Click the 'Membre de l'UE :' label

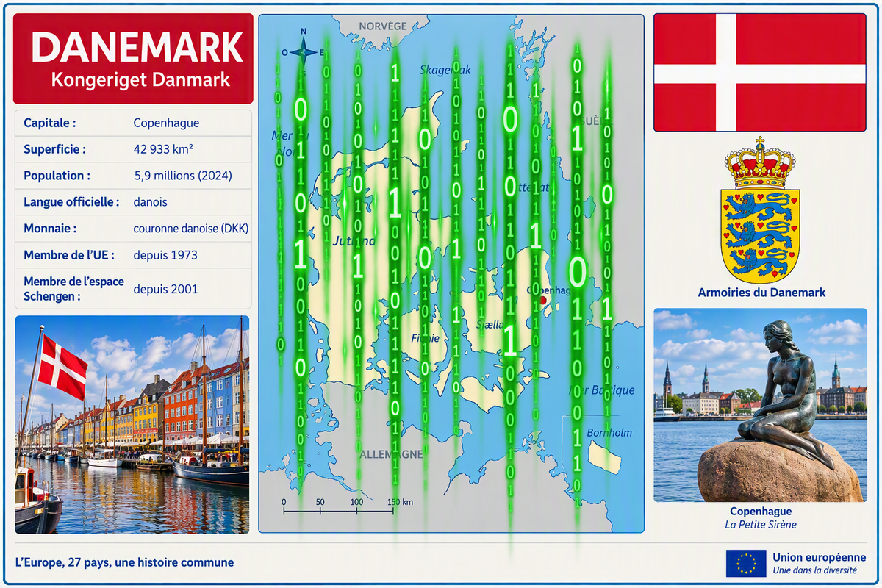coord(69,255)
